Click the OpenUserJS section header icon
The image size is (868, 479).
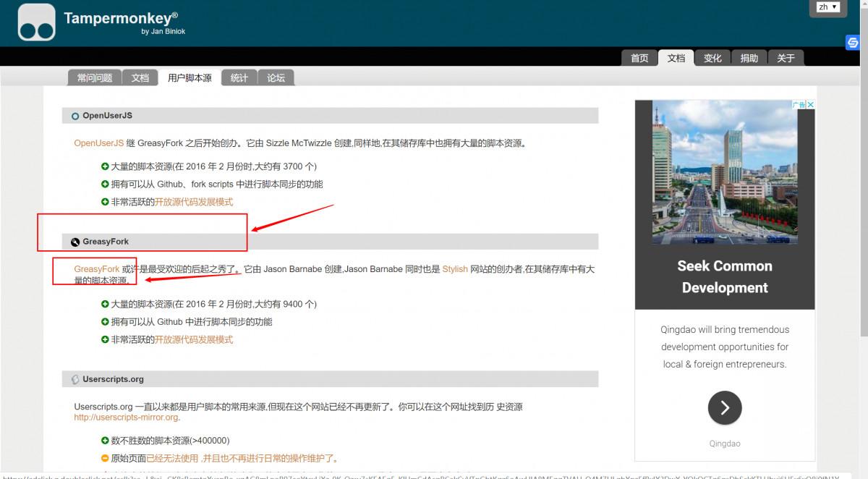click(75, 116)
